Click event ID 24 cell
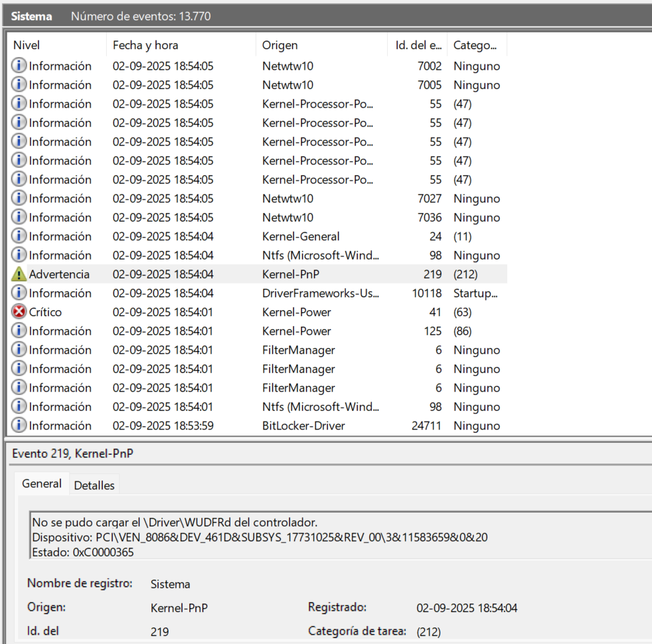Viewport: 652px width, 644px height. tap(436, 236)
